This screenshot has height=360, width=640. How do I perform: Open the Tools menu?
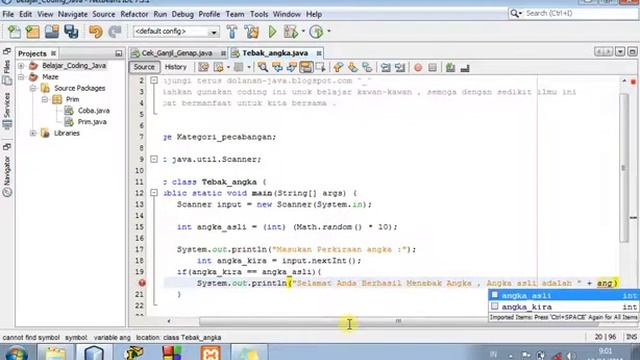click(259, 14)
